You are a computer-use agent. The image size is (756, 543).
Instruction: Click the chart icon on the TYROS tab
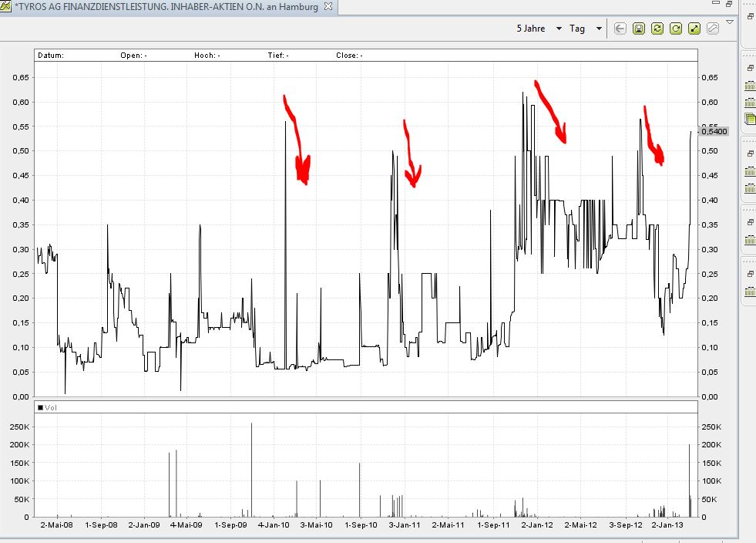pos(6,6)
